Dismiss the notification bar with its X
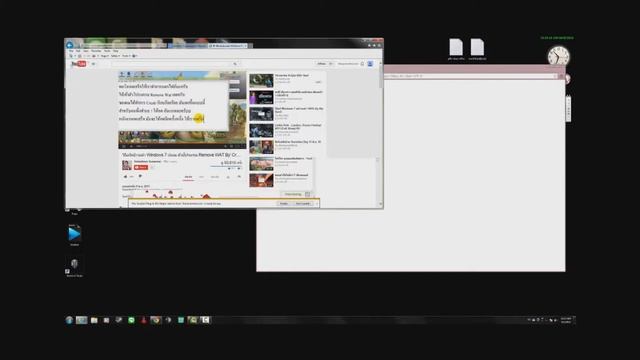Screen dimensions: 640x360 tap(317, 203)
